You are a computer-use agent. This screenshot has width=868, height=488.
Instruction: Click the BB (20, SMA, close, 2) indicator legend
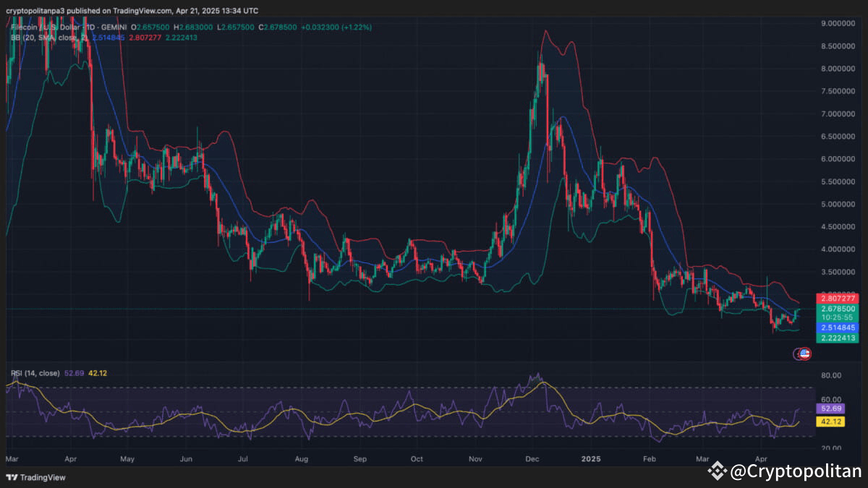click(x=49, y=37)
